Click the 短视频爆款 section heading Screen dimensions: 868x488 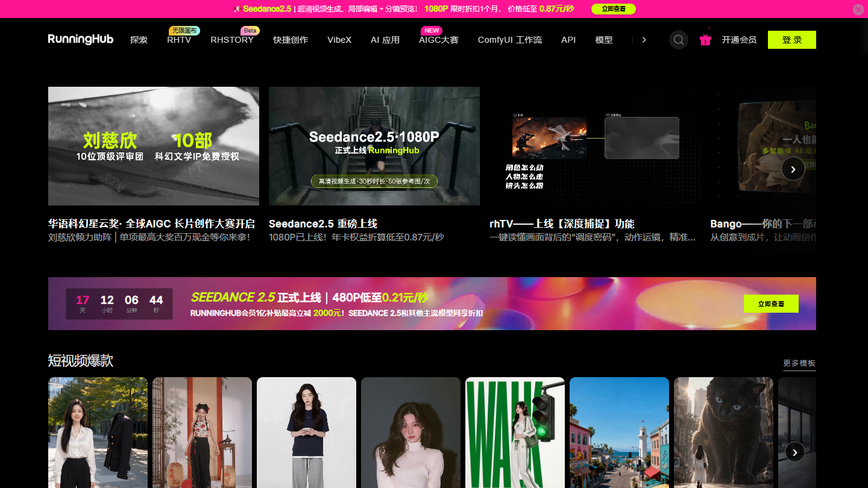[81, 361]
